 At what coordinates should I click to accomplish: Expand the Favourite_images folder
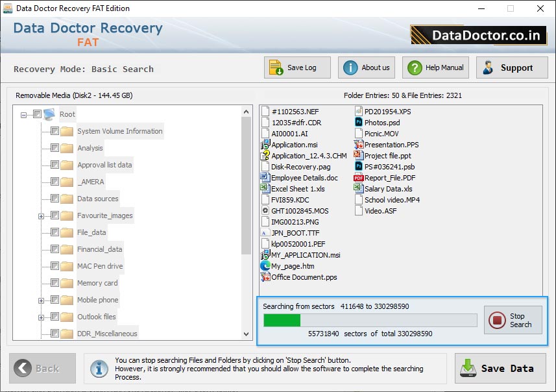42,215
